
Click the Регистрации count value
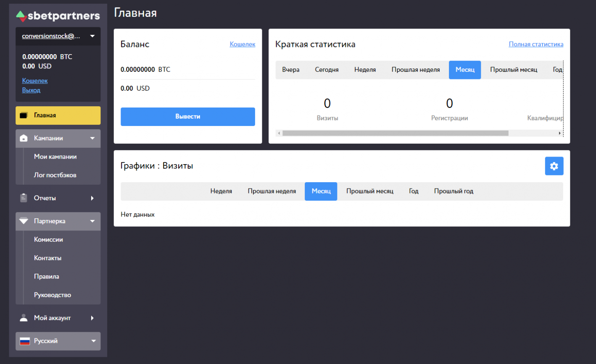point(449,103)
